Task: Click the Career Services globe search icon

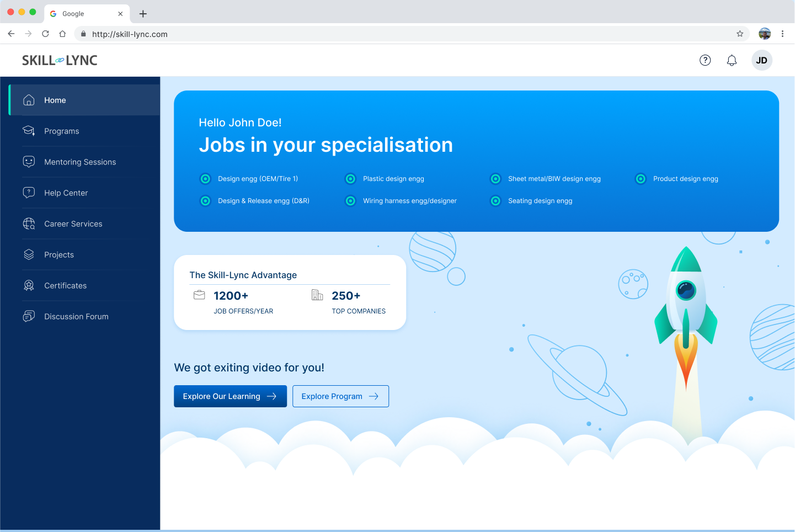Action: (x=29, y=224)
